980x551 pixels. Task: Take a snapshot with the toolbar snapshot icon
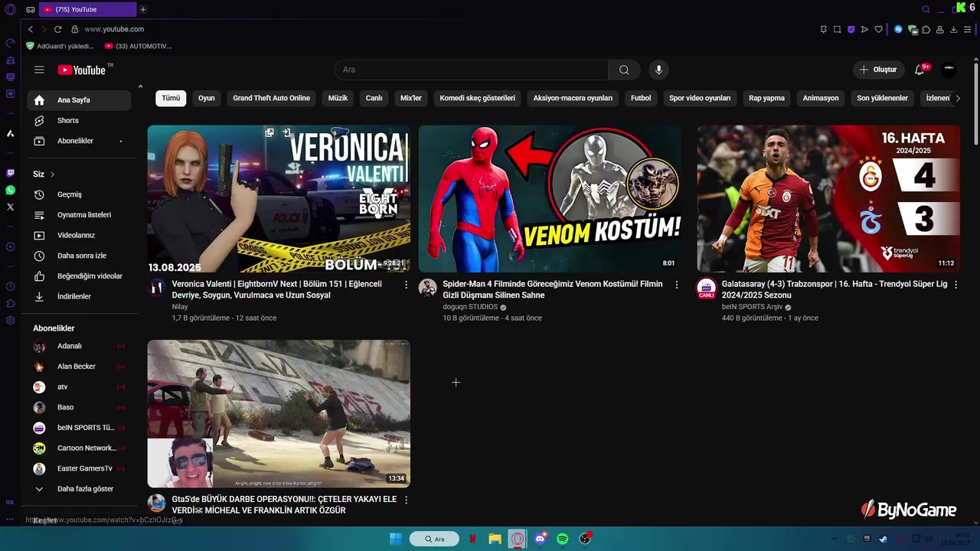(x=837, y=29)
